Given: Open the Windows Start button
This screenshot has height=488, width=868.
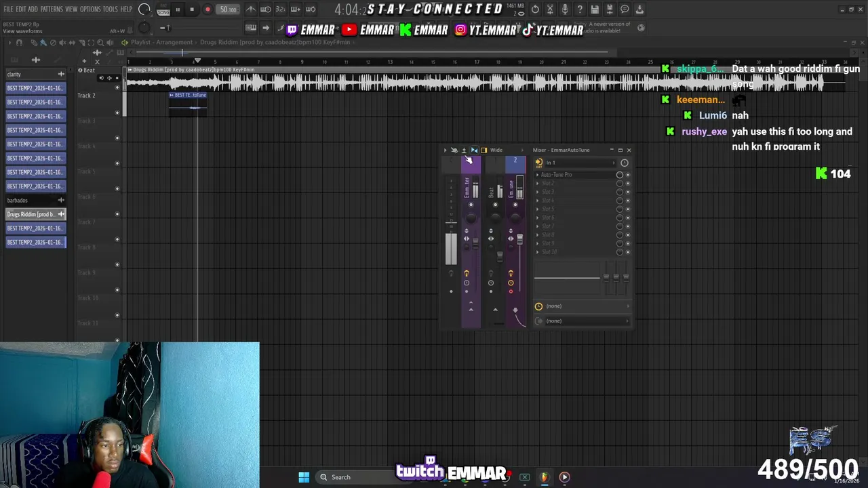Looking at the screenshot, I should (x=304, y=477).
